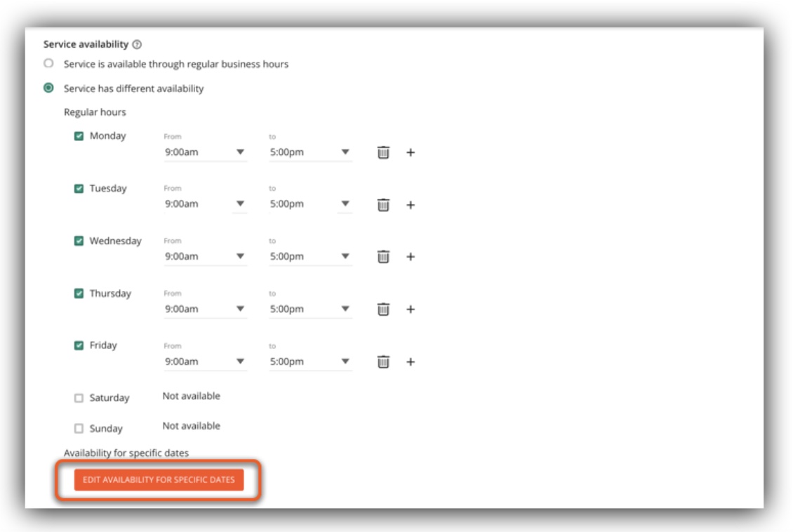The image size is (793, 532).
Task: Add another time slot for Friday
Action: (411, 361)
